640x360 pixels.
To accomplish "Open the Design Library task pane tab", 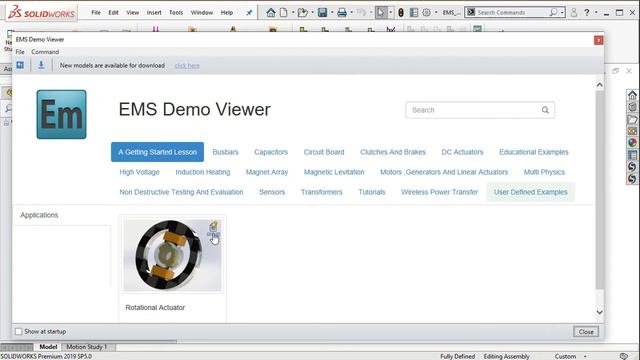I will pos(632,107).
